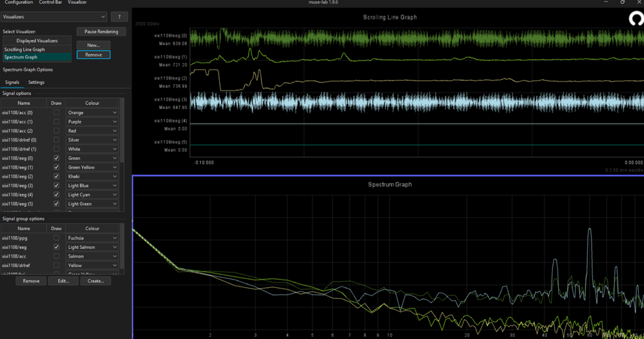The image size is (644, 339).
Task: Click the Muse logo icon
Action: pos(636,19)
